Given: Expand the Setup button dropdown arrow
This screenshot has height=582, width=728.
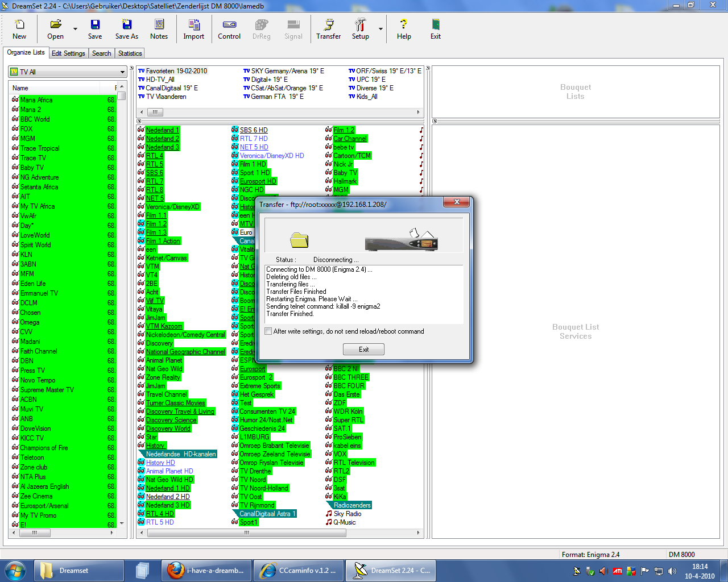Looking at the screenshot, I should pyautogui.click(x=380, y=29).
